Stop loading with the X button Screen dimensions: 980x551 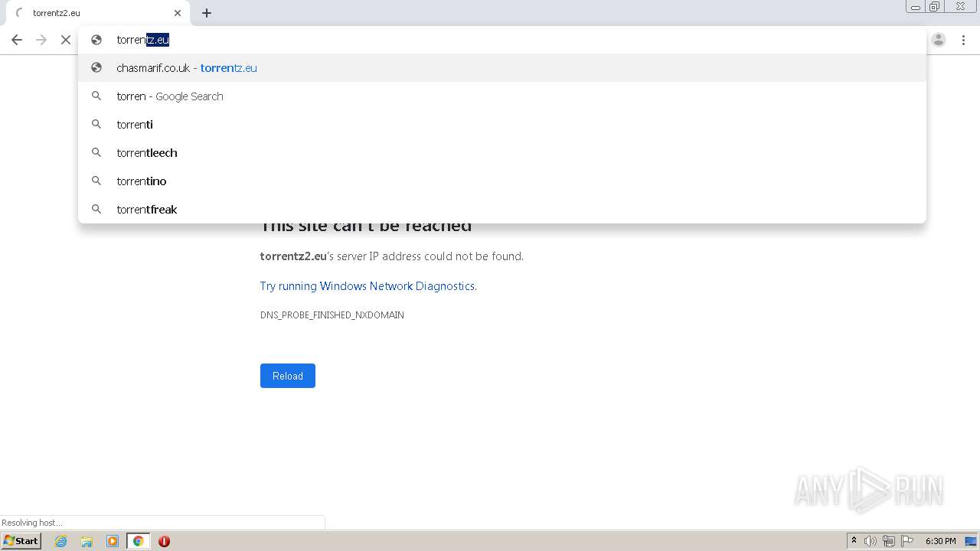(66, 40)
